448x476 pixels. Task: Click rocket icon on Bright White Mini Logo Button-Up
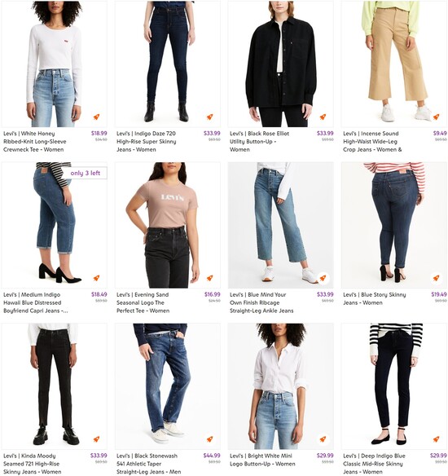click(x=323, y=439)
